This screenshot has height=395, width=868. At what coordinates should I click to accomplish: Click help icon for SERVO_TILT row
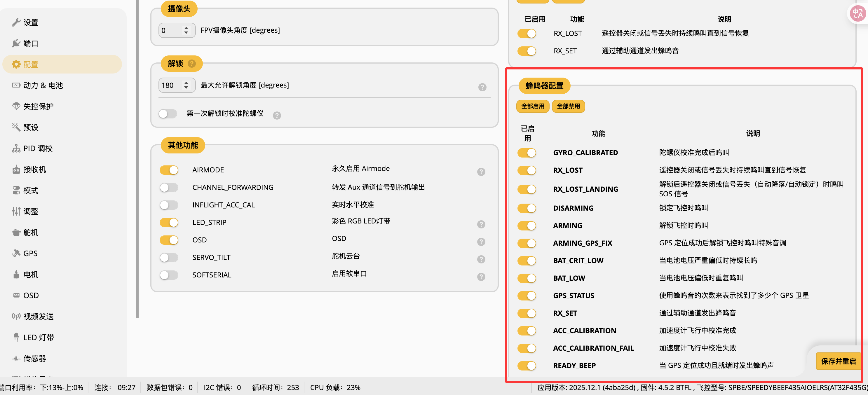(x=481, y=259)
